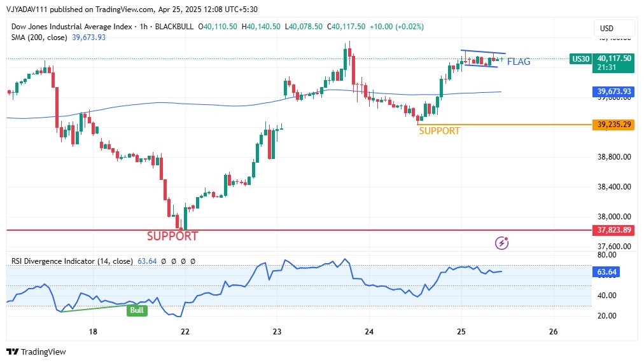Click the SMA (200, close) indicator legend
The image size is (644, 363).
pyautogui.click(x=40, y=38)
